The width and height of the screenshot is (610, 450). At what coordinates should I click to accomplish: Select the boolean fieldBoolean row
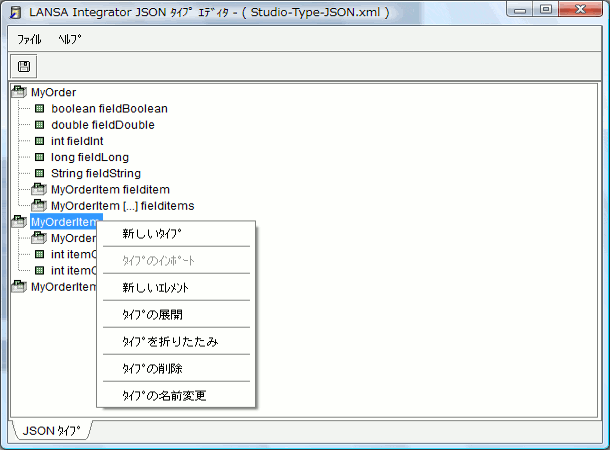[x=109, y=109]
